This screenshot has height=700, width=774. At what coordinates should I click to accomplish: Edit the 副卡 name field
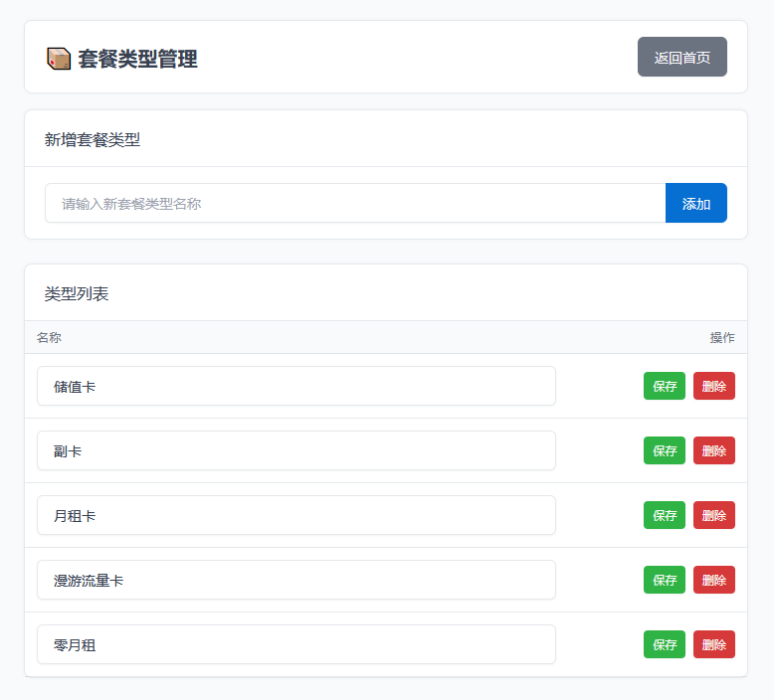point(295,450)
